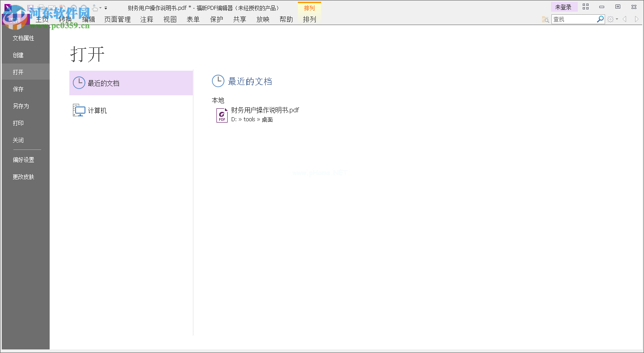Expand the search settings gear dropdown arrow
The width and height of the screenshot is (644, 353).
[x=617, y=19]
